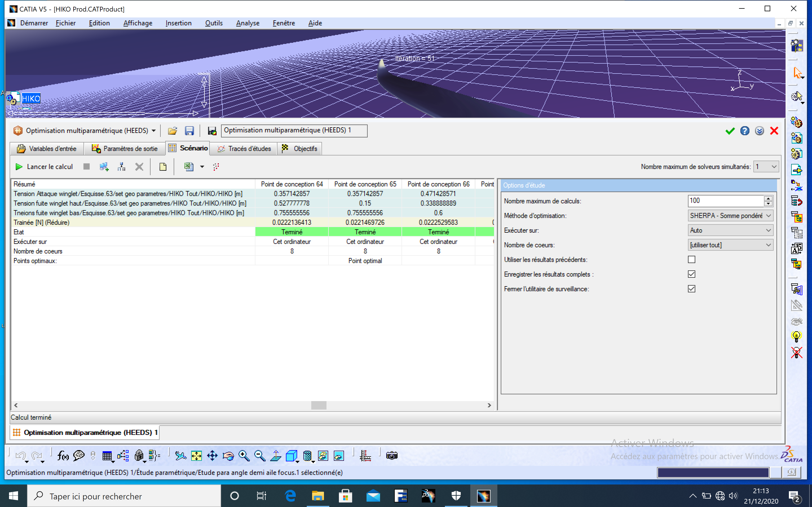Click the formula f(x) icon
The image size is (812, 507).
(63, 456)
